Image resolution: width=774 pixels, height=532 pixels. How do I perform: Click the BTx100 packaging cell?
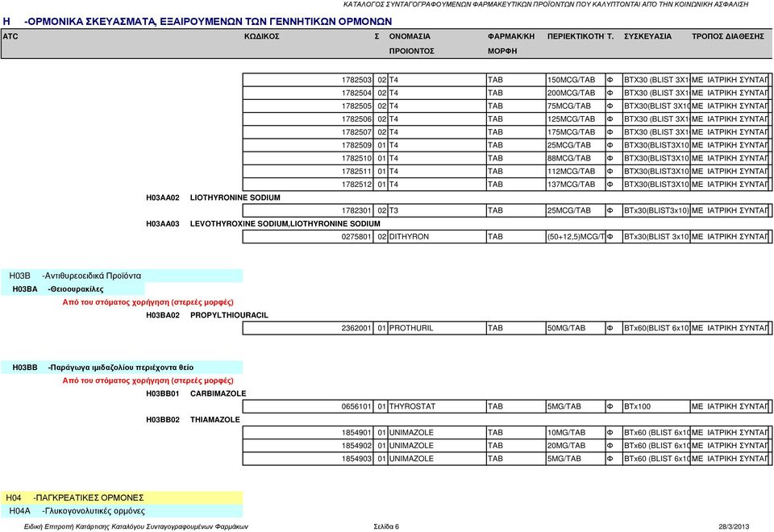pos(656,406)
